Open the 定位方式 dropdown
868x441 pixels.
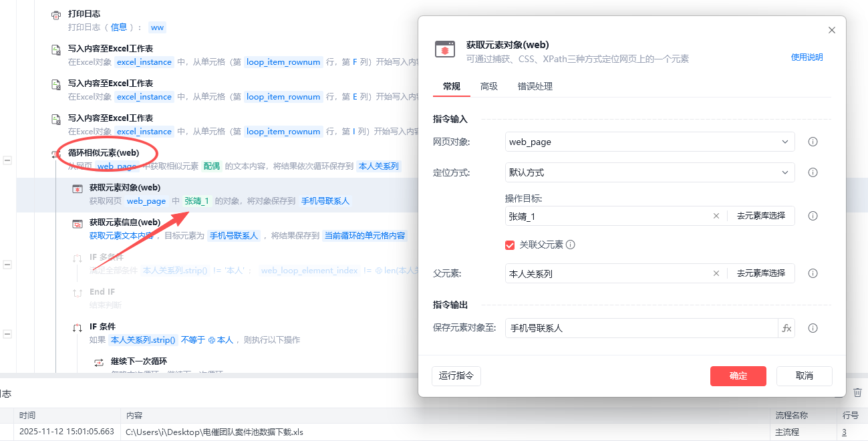(650, 172)
